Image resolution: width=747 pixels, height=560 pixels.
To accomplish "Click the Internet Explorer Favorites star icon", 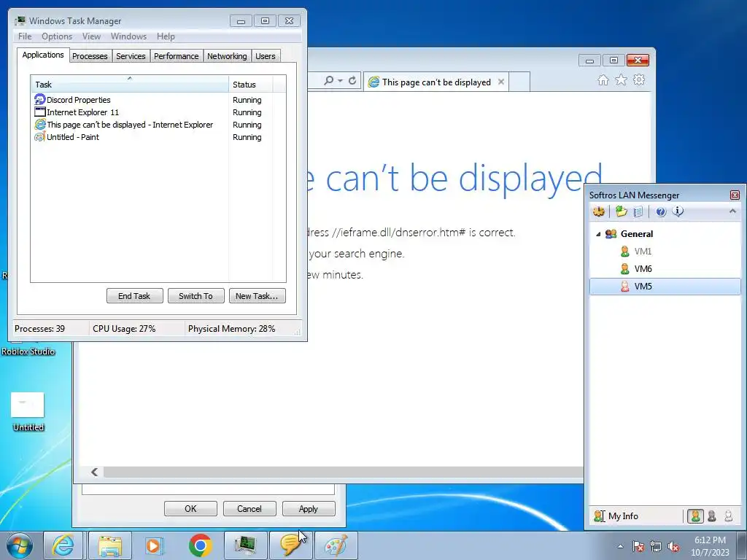I will pyautogui.click(x=621, y=80).
